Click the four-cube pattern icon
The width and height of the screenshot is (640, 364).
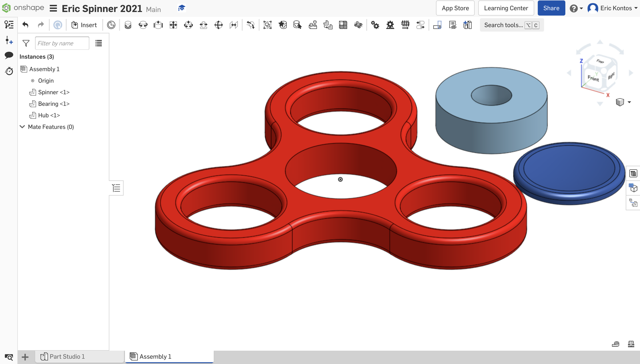click(343, 25)
